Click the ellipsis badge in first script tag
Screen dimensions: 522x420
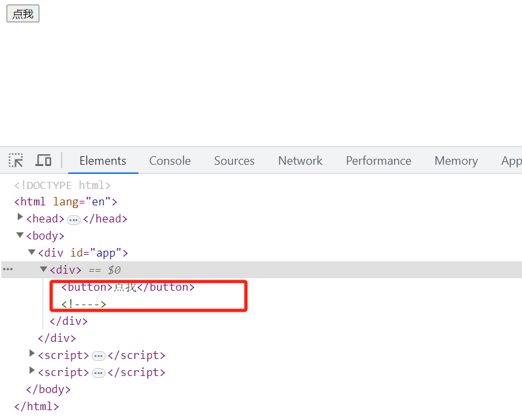point(98,356)
